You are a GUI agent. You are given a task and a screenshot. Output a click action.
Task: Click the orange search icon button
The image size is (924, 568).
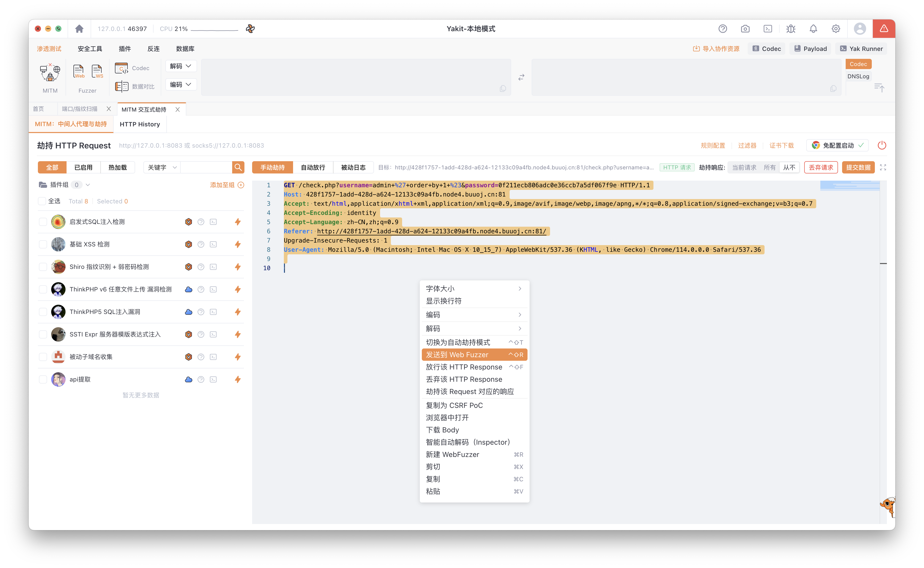coord(238,167)
